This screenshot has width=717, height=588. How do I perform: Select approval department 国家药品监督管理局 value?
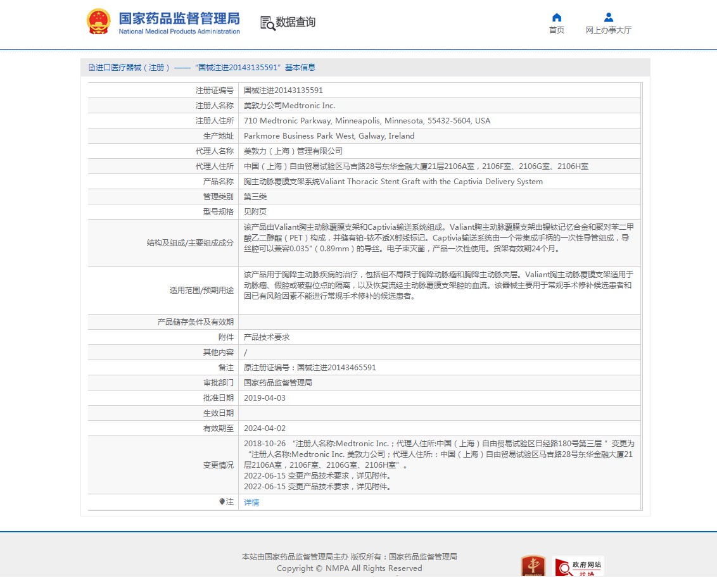(278, 382)
